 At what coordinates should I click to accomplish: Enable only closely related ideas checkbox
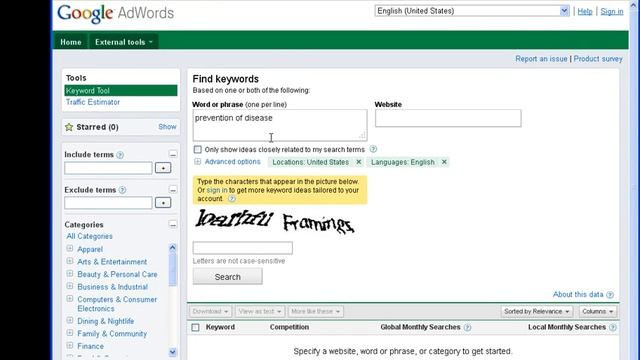click(198, 149)
